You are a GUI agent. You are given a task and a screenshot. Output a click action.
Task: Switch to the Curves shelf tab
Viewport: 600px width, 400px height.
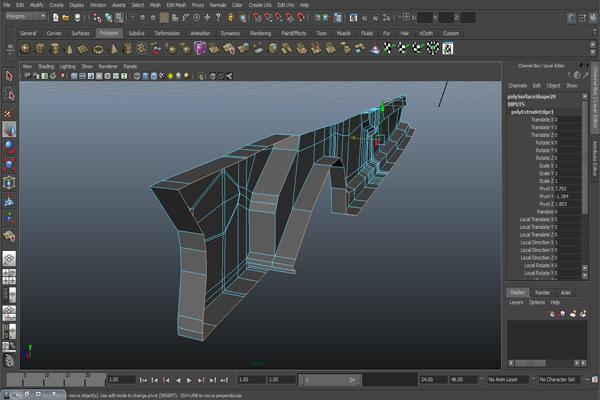[x=54, y=33]
